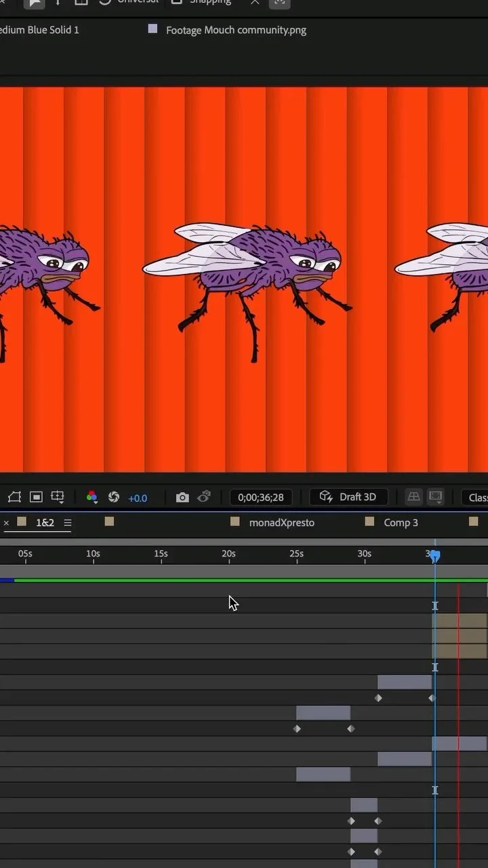Click the gray work area bar
The image size is (488, 868).
point(244,571)
